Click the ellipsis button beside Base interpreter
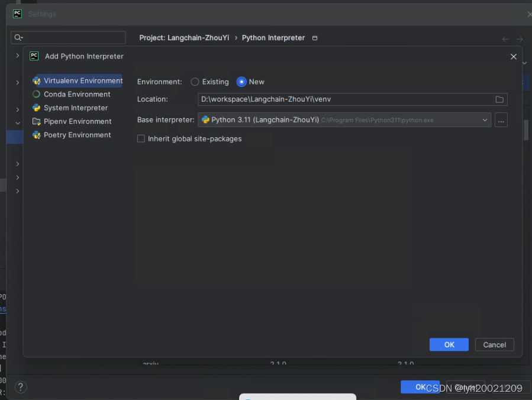Screen dimensions: 532x400 (501, 120)
